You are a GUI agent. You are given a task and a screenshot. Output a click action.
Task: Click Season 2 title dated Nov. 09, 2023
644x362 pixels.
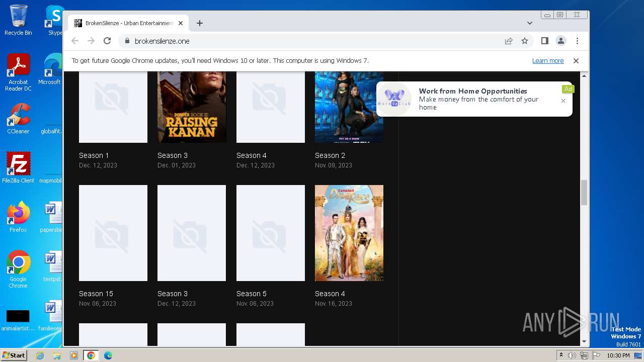[x=330, y=155]
